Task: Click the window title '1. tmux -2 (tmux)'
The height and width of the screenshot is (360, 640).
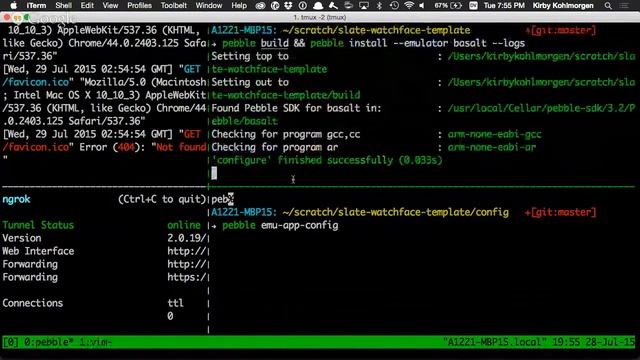Action: coord(320,17)
